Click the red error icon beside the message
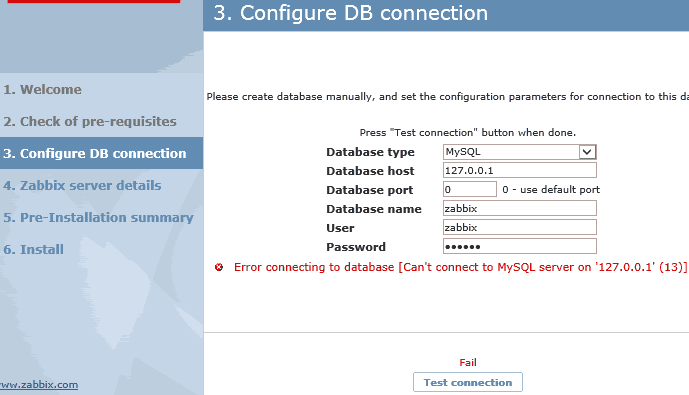This screenshot has width=689, height=395. [219, 267]
